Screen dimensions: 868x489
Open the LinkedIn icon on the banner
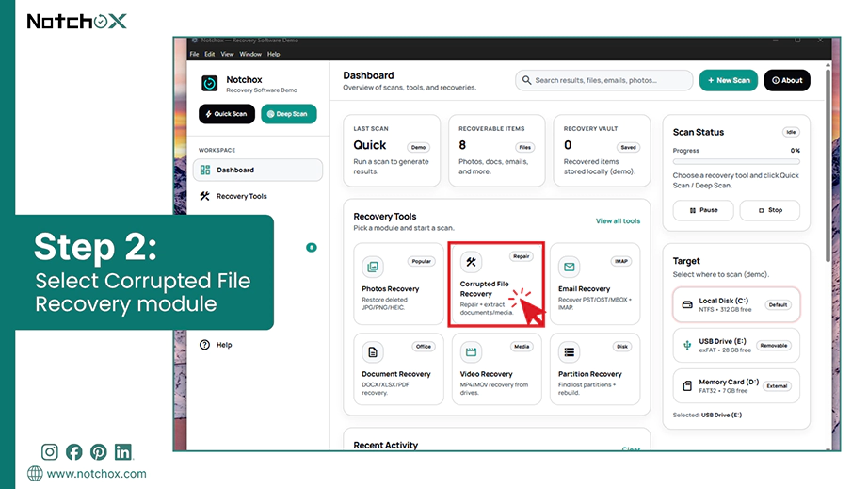click(123, 452)
